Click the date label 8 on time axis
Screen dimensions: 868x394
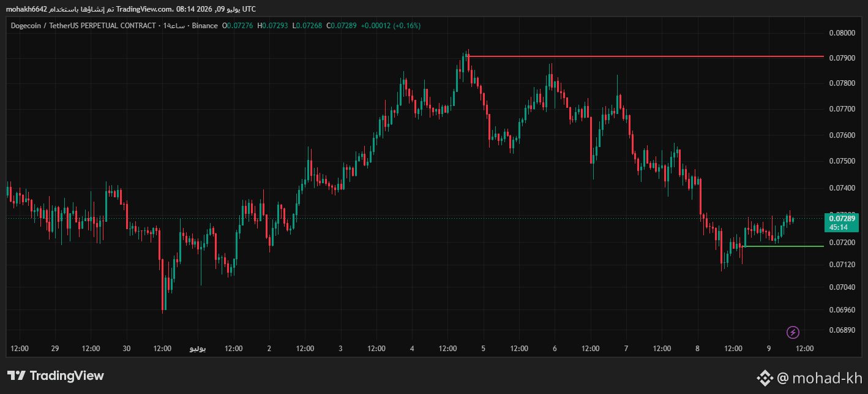click(x=698, y=349)
